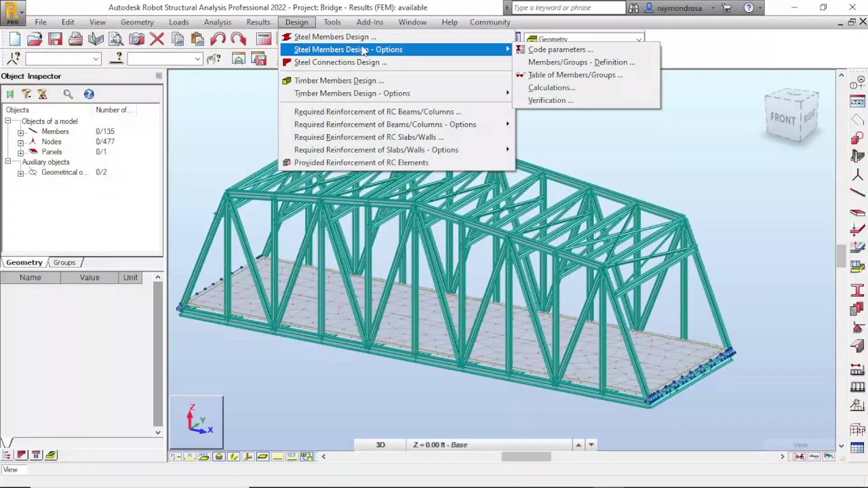The image size is (868, 488).
Task: Open the Object Inspector blue help icon
Action: pyautogui.click(x=89, y=94)
